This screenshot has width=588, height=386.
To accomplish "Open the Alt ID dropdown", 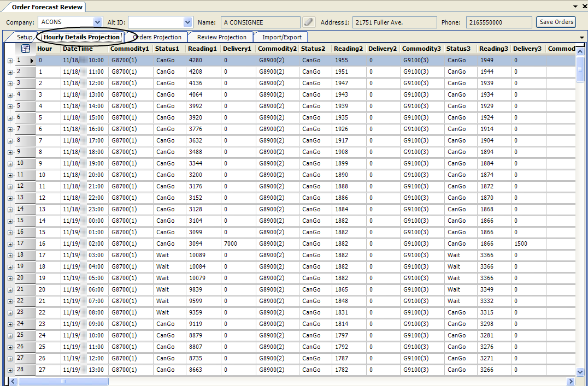I will (188, 22).
